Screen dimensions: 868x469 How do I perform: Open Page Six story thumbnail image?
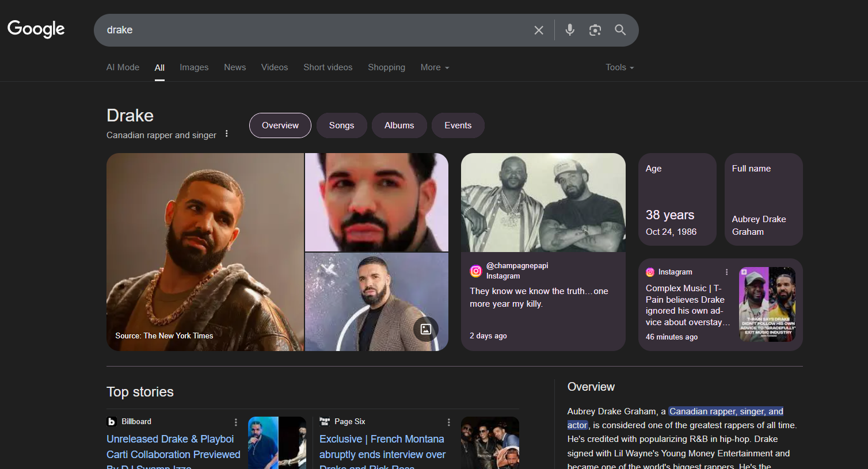490,443
